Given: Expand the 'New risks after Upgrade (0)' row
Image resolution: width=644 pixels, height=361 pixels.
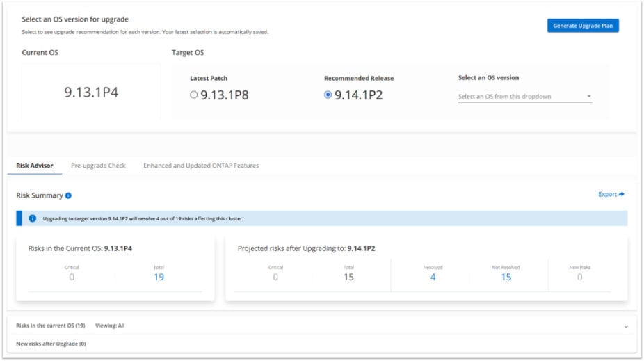Looking at the screenshot, I should coord(51,344).
